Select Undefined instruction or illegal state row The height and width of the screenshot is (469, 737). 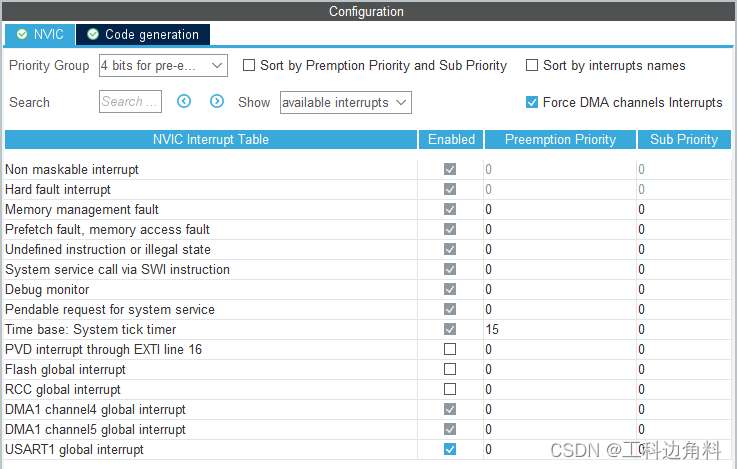click(108, 250)
